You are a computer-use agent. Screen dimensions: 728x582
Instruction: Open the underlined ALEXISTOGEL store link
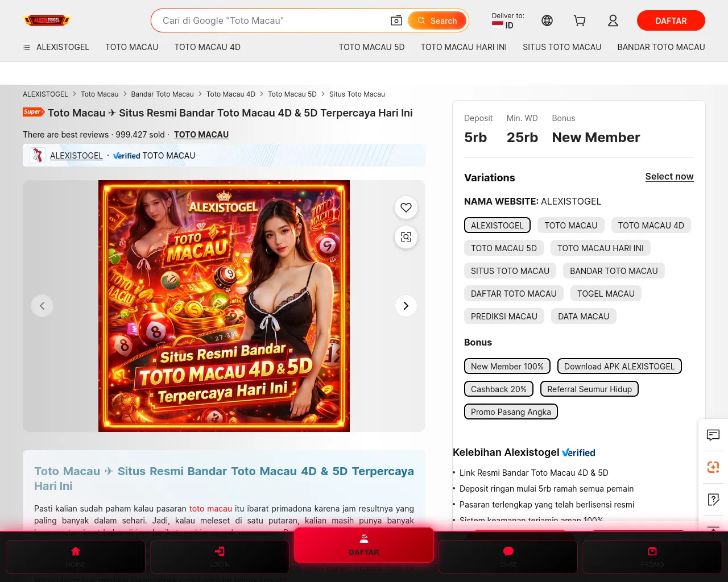pos(76,156)
